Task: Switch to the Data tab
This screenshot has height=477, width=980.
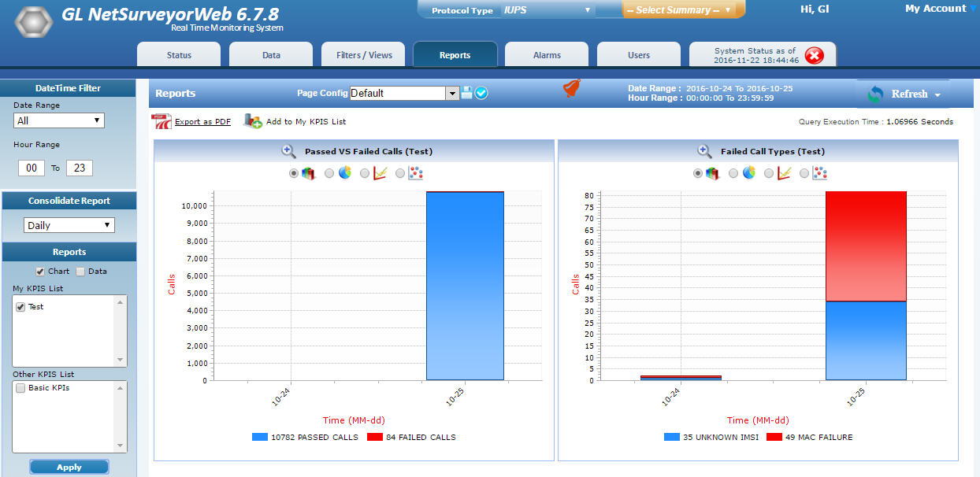Action: coord(271,55)
